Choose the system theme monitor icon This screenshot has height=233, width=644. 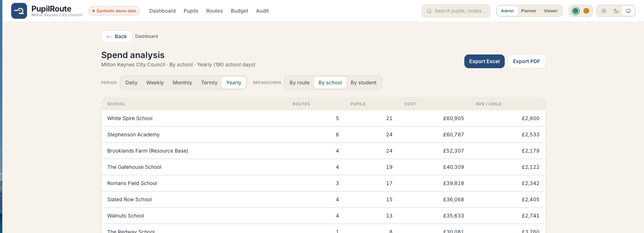(628, 11)
